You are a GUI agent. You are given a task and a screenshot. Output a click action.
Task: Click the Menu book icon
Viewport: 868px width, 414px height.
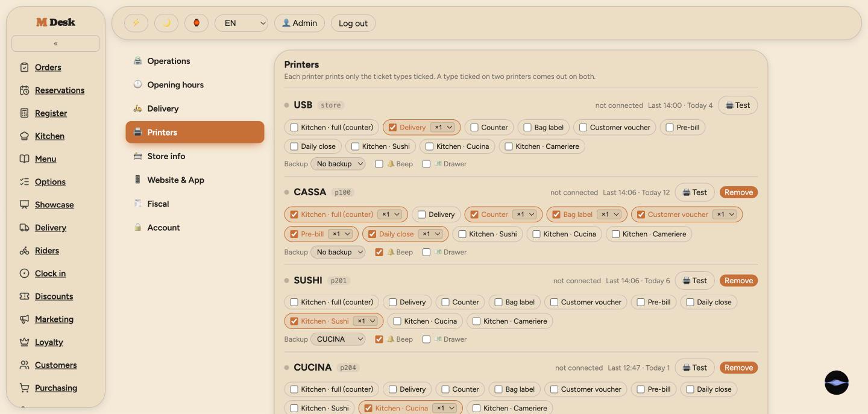pyautogui.click(x=24, y=159)
